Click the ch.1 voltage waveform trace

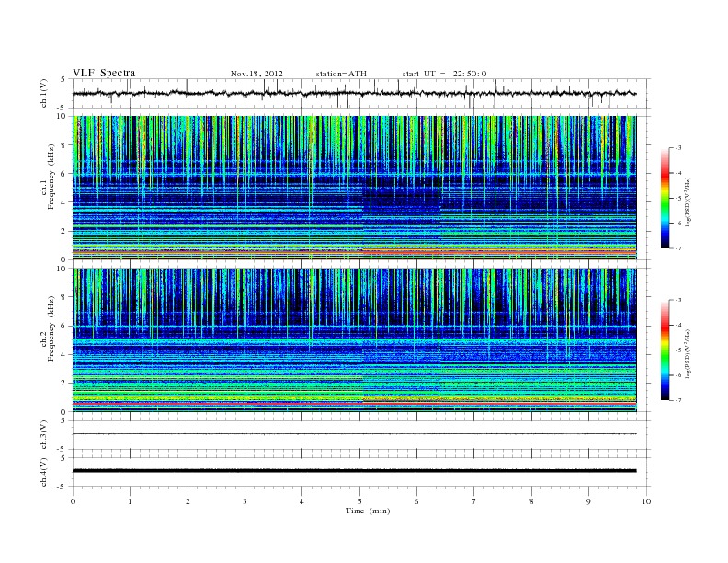(354, 93)
